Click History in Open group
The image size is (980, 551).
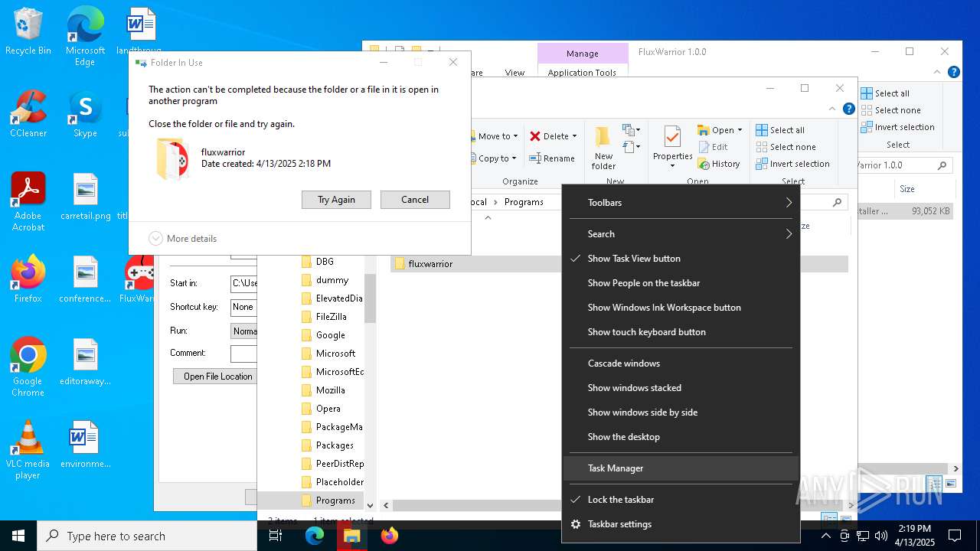pos(719,164)
